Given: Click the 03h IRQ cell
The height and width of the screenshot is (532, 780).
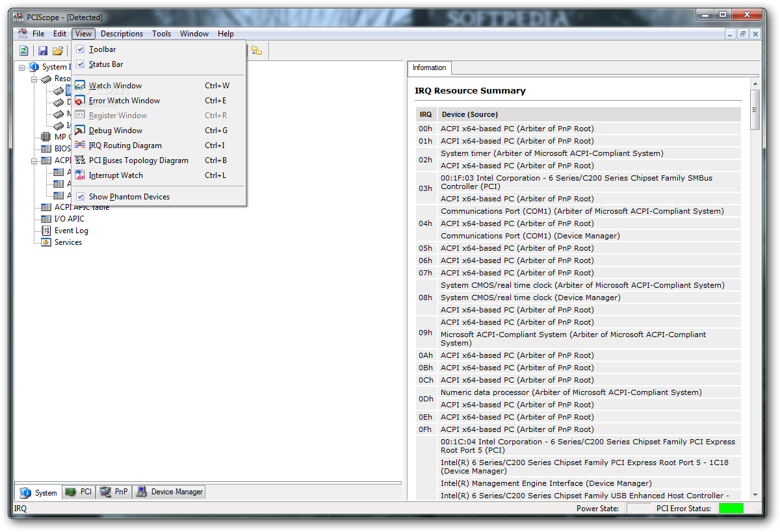Looking at the screenshot, I should [x=426, y=188].
